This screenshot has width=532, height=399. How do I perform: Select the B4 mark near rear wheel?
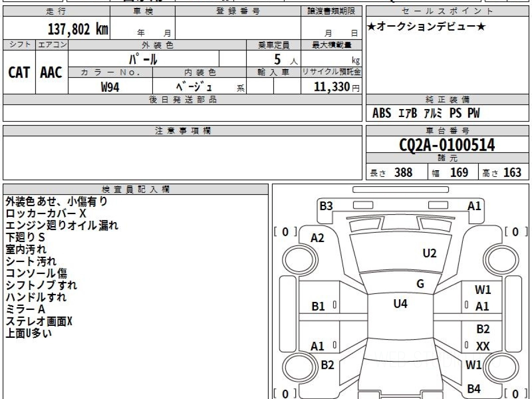[x=474, y=389]
